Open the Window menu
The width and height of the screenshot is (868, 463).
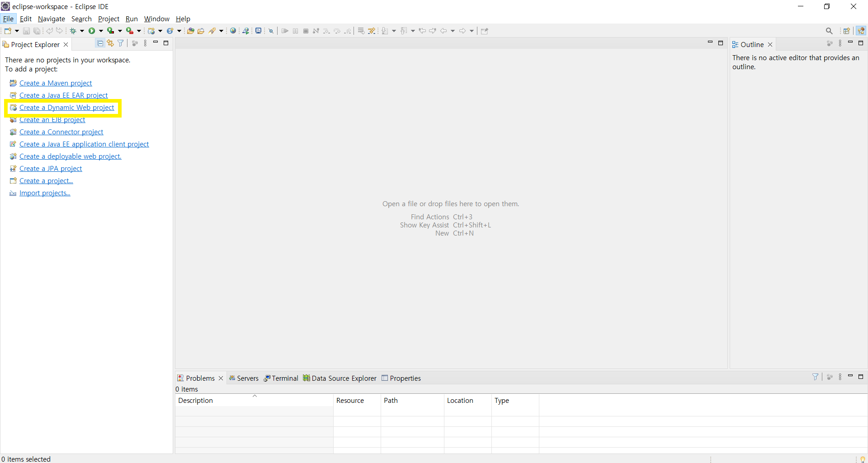[x=157, y=19]
